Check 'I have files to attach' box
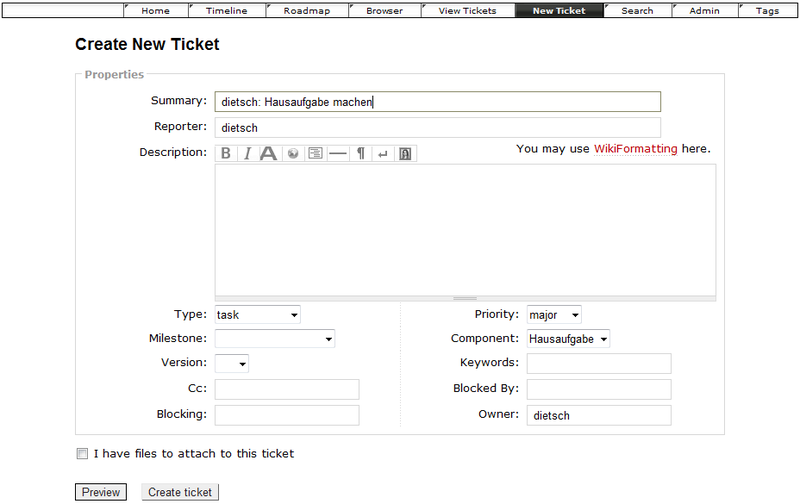Image resolution: width=800 pixels, height=504 pixels. [82, 454]
